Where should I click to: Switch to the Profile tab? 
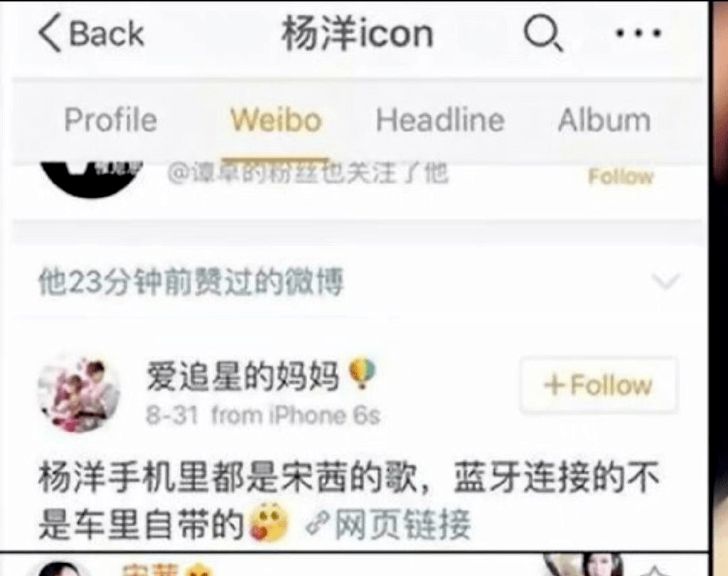point(110,120)
